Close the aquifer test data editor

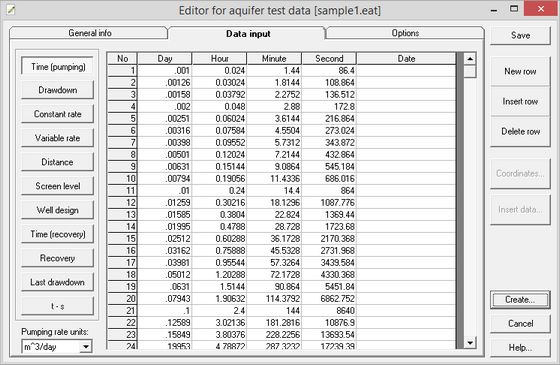tap(541, 9)
